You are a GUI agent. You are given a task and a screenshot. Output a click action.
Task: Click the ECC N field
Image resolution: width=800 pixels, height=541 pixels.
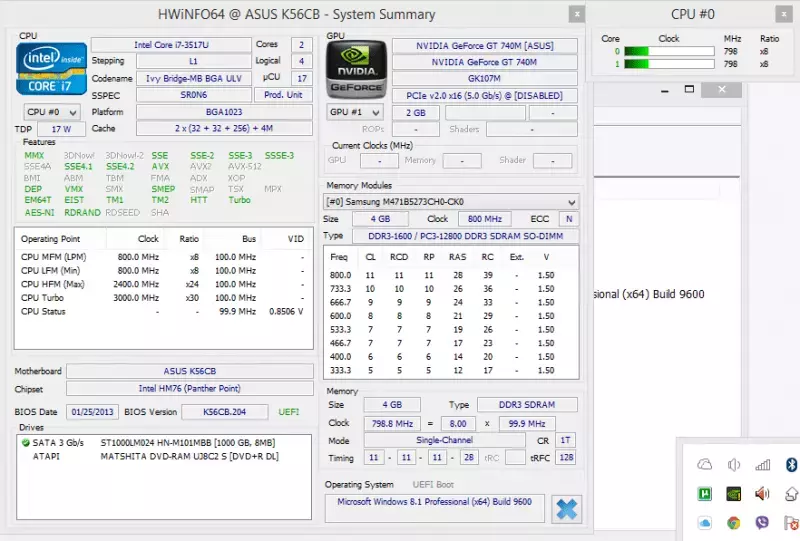(569, 219)
